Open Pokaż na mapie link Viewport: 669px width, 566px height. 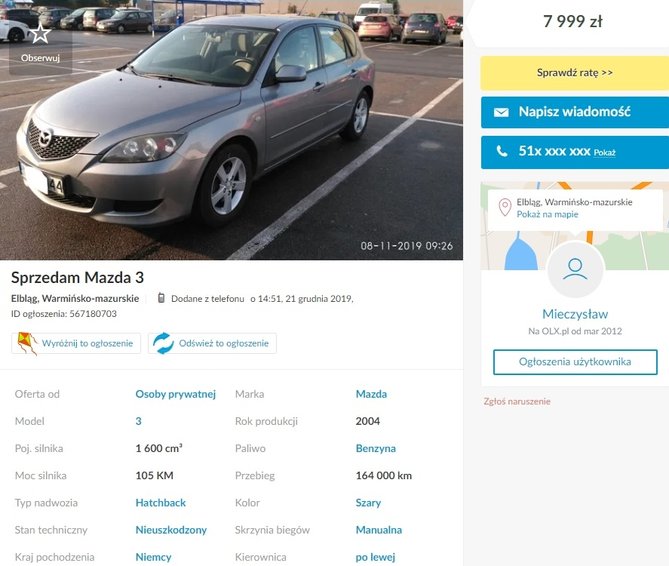(x=547, y=215)
